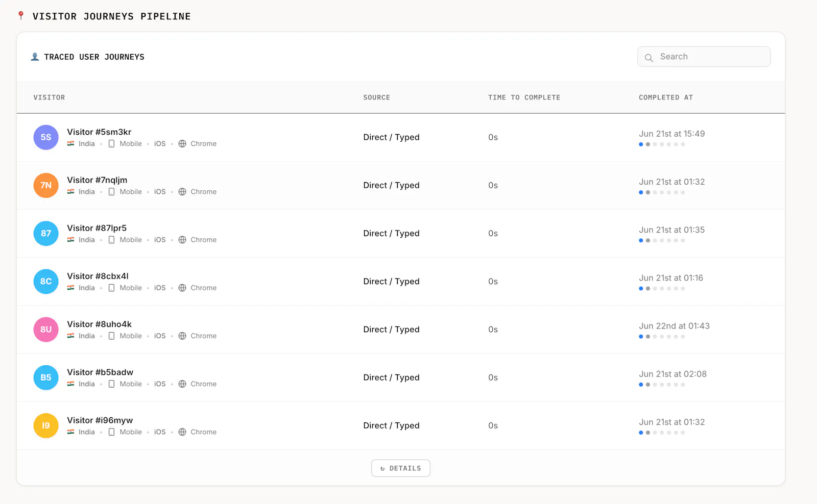Click Jun 21st at 01:35 timestamp
Screen dimensions: 817x504
671,230
